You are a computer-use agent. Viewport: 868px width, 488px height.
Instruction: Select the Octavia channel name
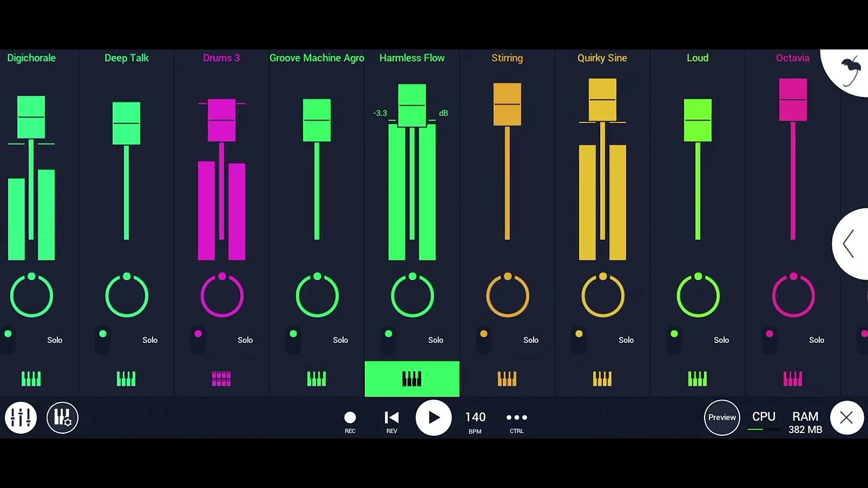pos(793,58)
